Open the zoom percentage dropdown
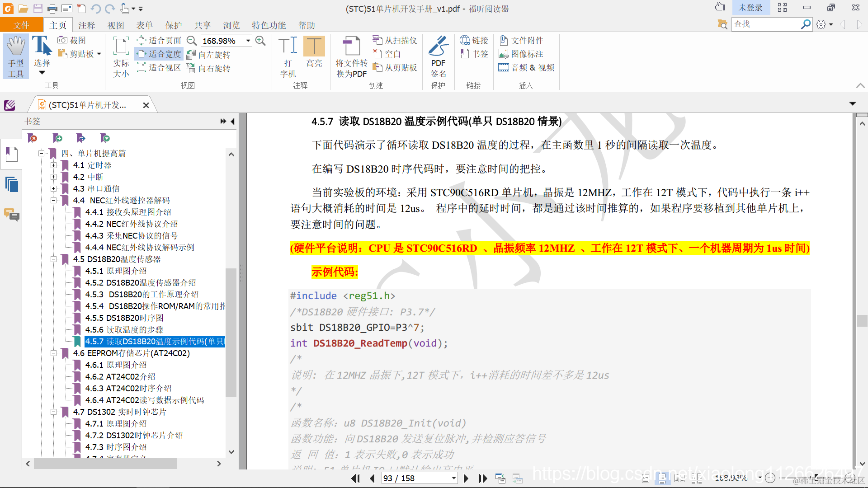Image resolution: width=868 pixels, height=488 pixels. click(248, 41)
